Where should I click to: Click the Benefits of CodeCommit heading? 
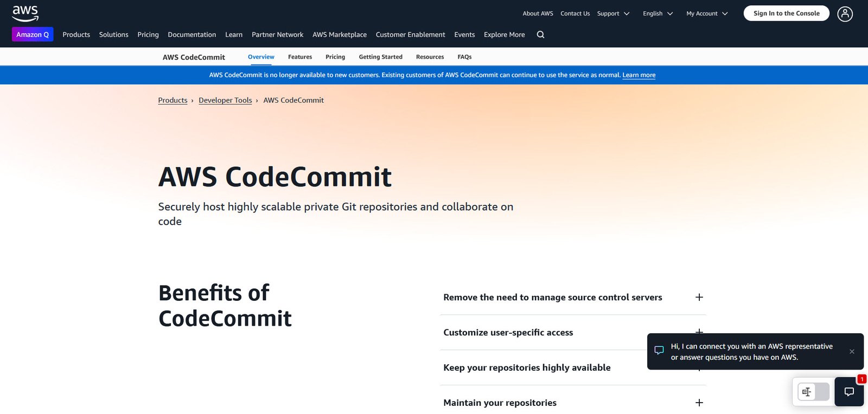coord(225,306)
